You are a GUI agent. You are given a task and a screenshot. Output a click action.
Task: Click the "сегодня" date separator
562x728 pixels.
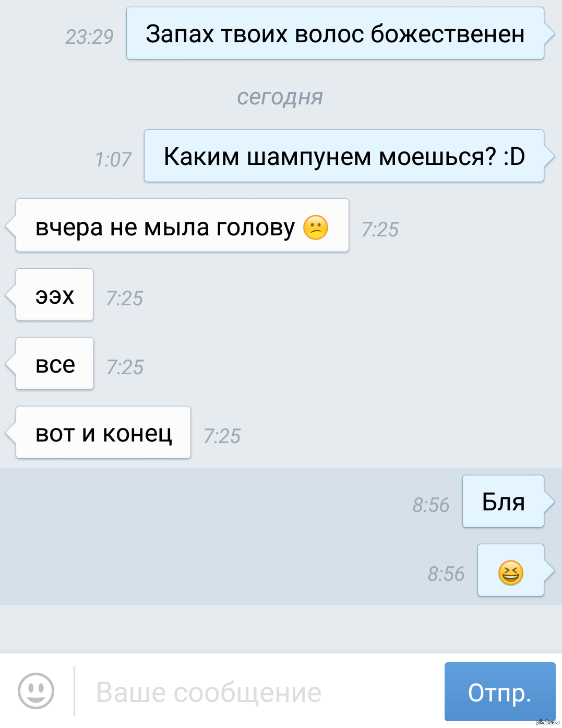[280, 97]
